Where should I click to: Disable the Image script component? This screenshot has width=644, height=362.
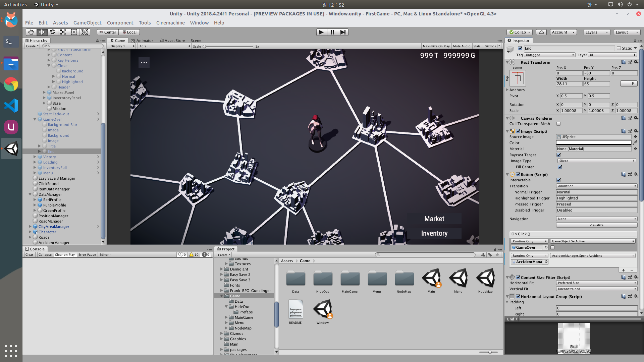[x=518, y=131]
